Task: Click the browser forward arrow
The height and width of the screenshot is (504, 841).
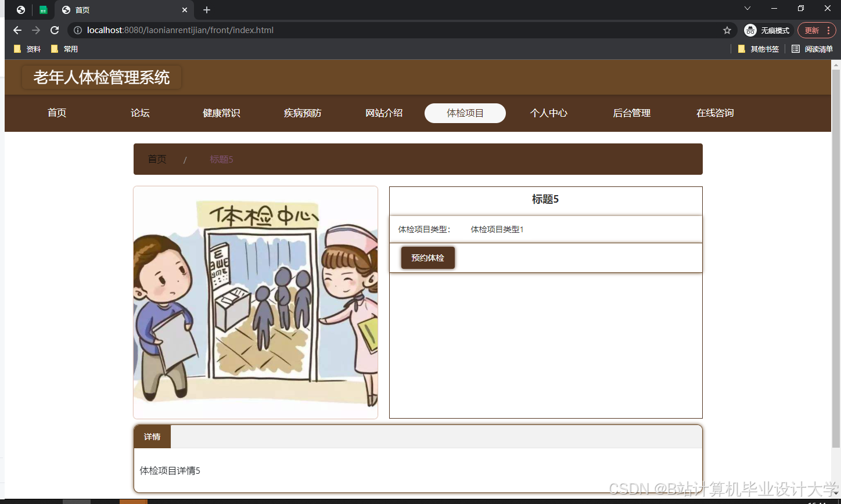Action: click(x=36, y=30)
